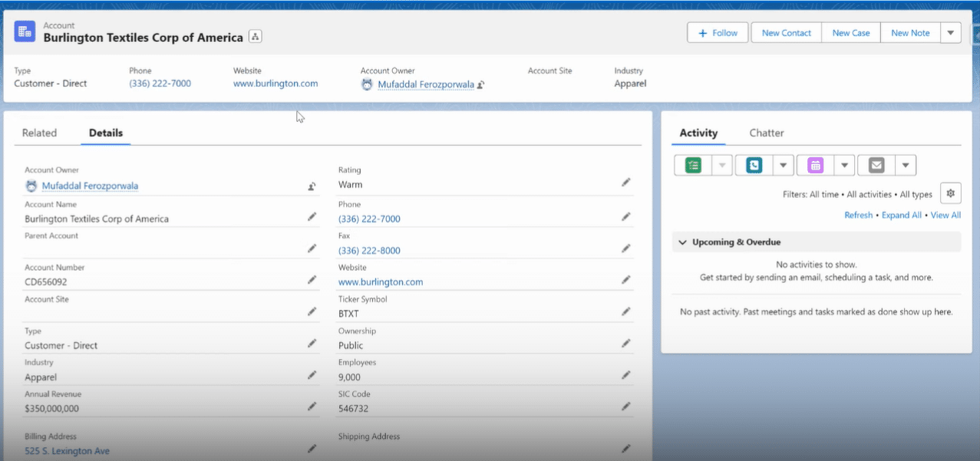Click SIC Code value 546732
Image resolution: width=980 pixels, height=461 pixels.
pos(353,409)
